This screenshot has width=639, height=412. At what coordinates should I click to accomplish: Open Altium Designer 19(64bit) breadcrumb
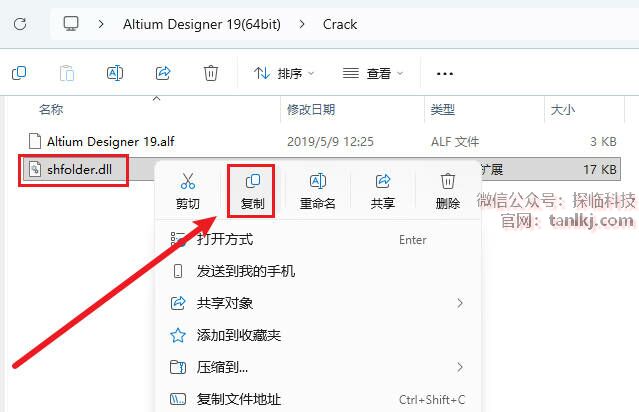click(202, 24)
